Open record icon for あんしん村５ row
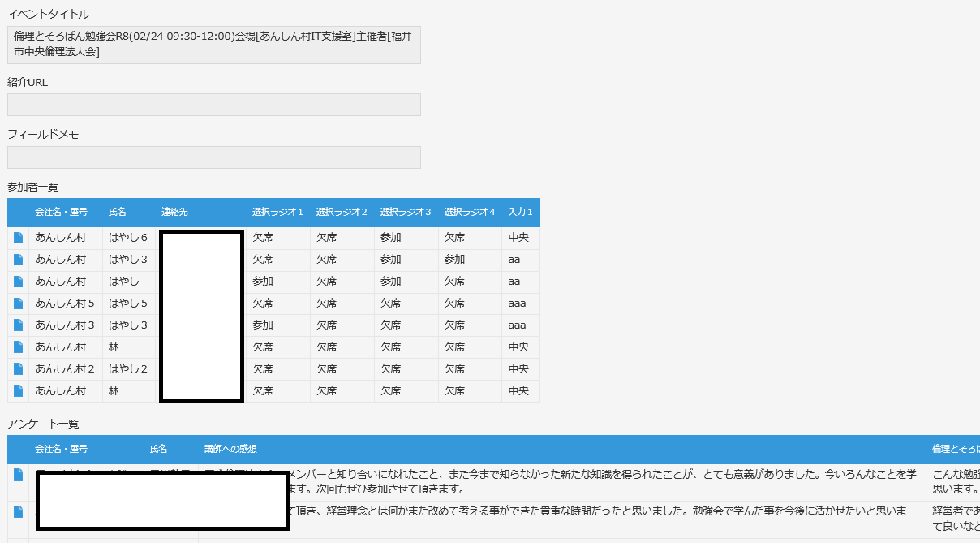The width and height of the screenshot is (980, 543). tap(19, 304)
